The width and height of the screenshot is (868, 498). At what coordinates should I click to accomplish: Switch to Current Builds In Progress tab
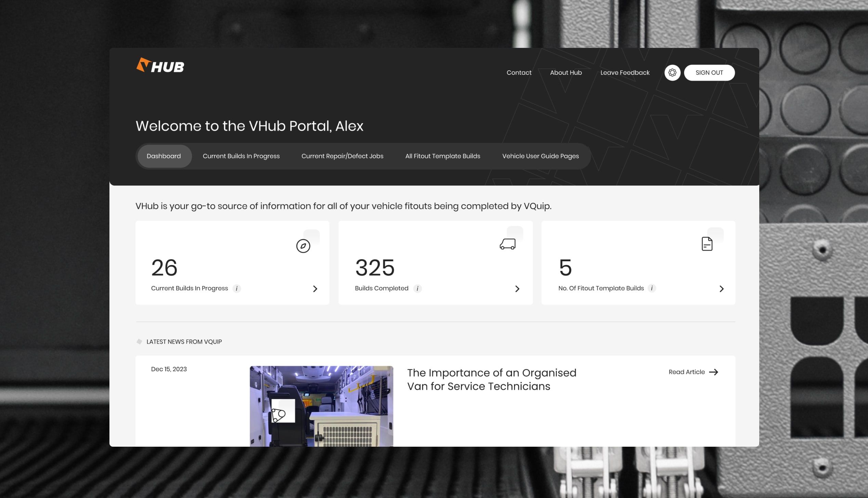(241, 156)
